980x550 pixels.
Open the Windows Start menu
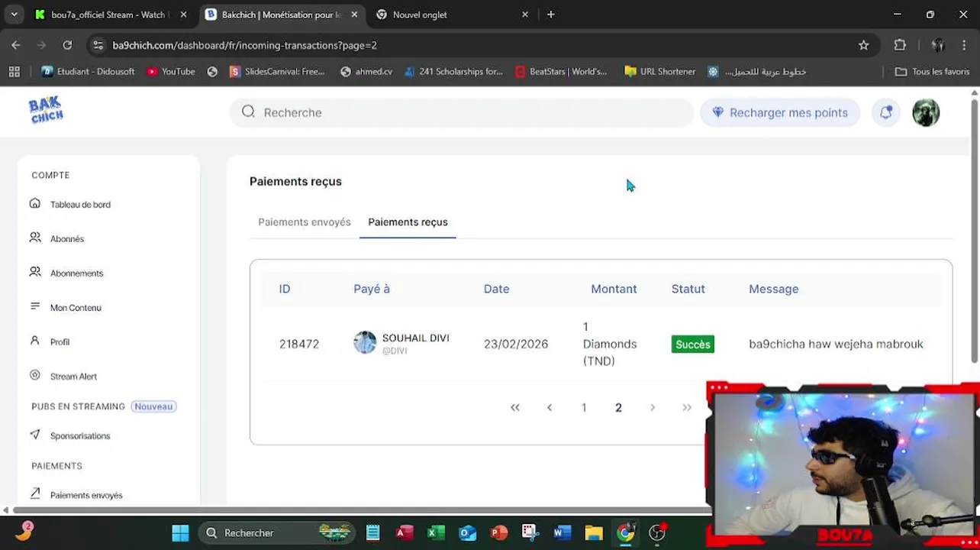click(x=180, y=532)
